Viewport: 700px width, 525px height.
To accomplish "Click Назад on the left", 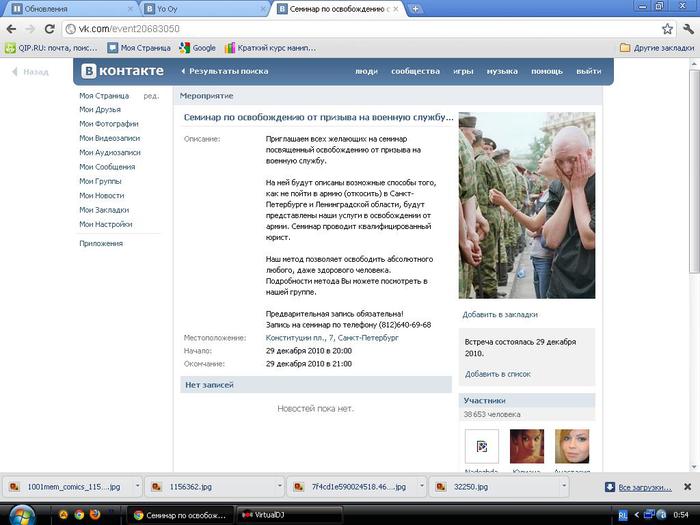I will (30, 71).
